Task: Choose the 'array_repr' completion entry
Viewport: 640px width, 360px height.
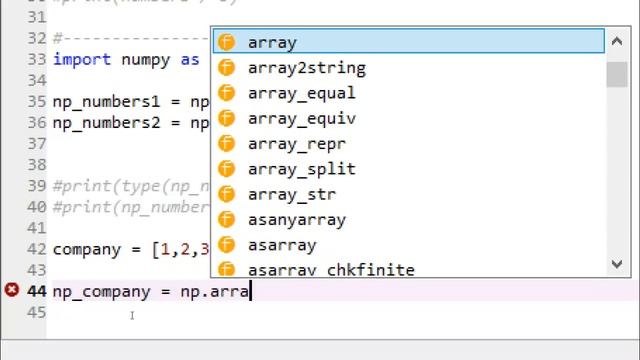Action: tap(409, 144)
